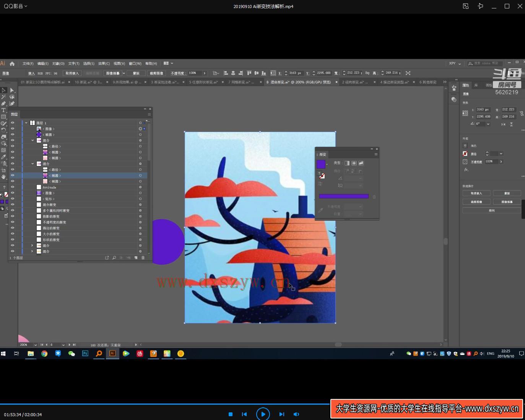Open the 图像描摹 dropdown arrow
The image size is (525, 420).
(124, 73)
